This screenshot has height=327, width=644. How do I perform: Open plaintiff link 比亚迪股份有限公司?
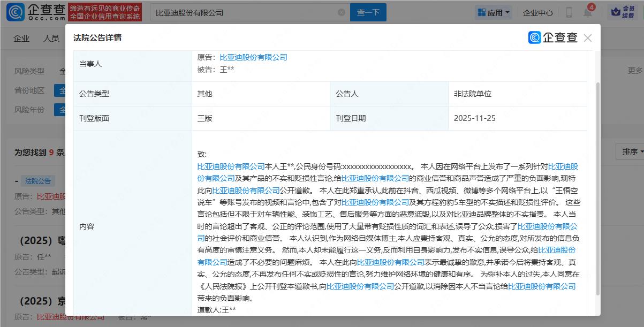[x=254, y=57]
